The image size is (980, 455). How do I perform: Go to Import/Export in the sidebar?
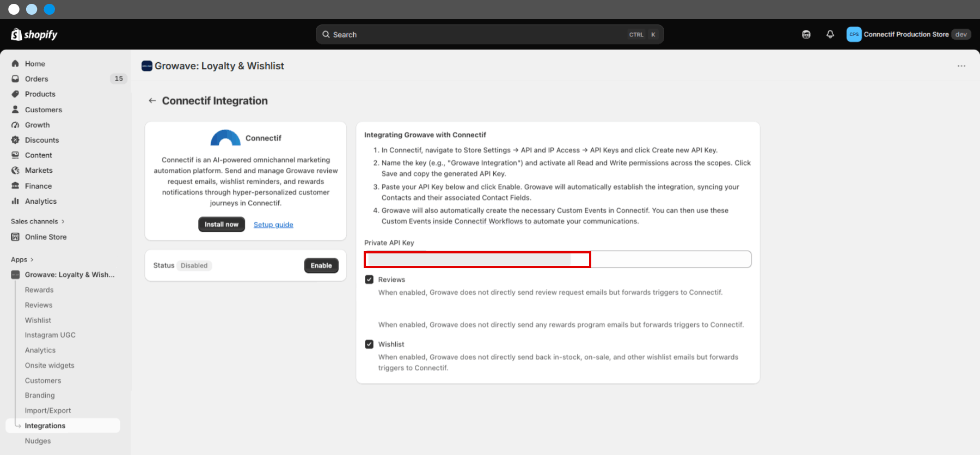[x=48, y=411]
